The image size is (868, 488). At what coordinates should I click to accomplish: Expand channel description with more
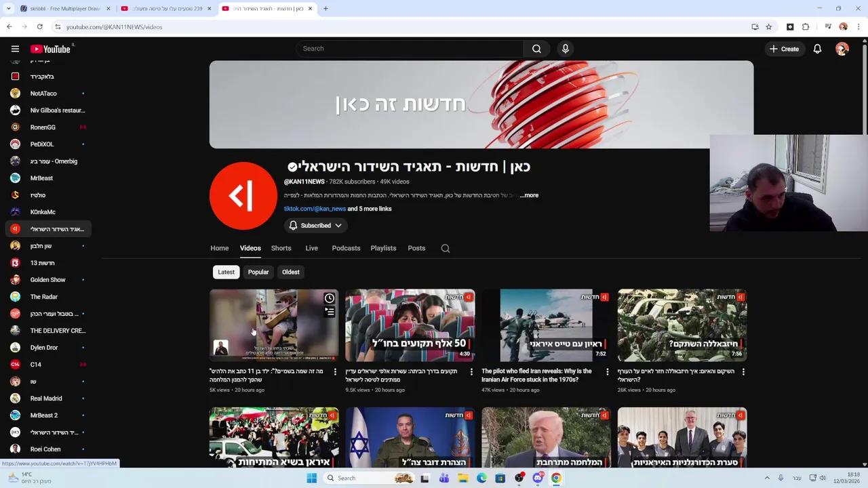(529, 195)
